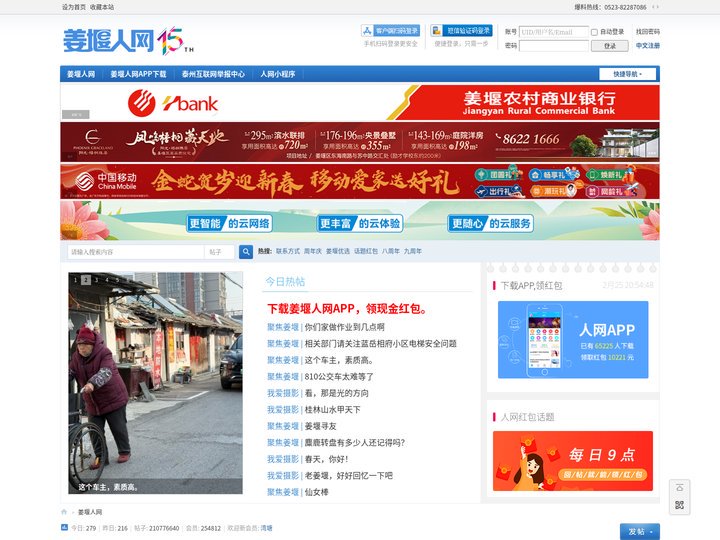This screenshot has width=720, height=540.
Task: Open post 你们家做作业到几点啊
Action: pos(344,327)
